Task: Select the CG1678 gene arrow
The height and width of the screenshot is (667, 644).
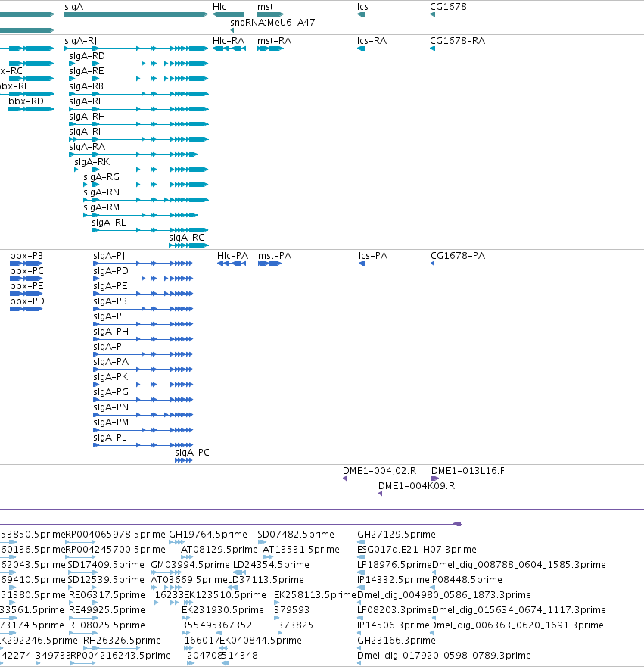Action: [x=432, y=14]
